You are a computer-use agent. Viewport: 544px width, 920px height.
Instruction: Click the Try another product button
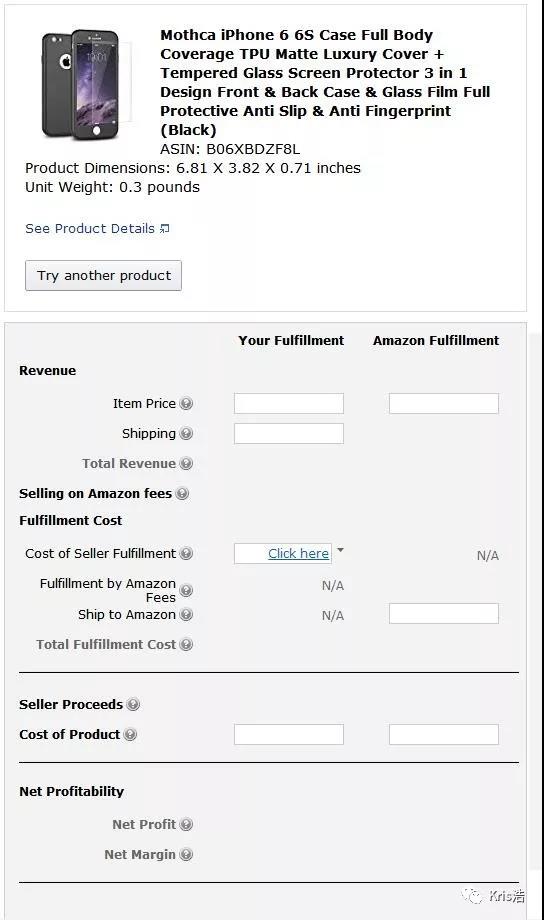(103, 275)
